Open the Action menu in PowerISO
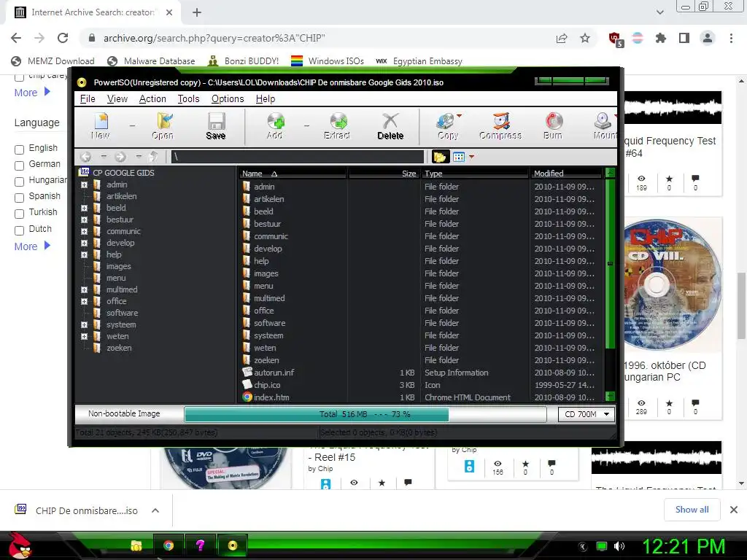747x560 pixels. (x=152, y=98)
